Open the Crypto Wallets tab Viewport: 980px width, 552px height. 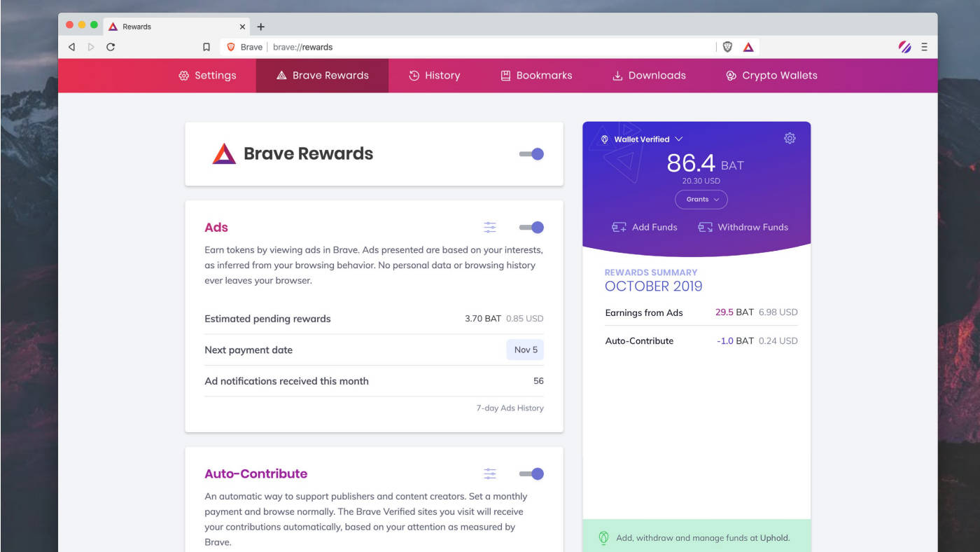pos(771,76)
